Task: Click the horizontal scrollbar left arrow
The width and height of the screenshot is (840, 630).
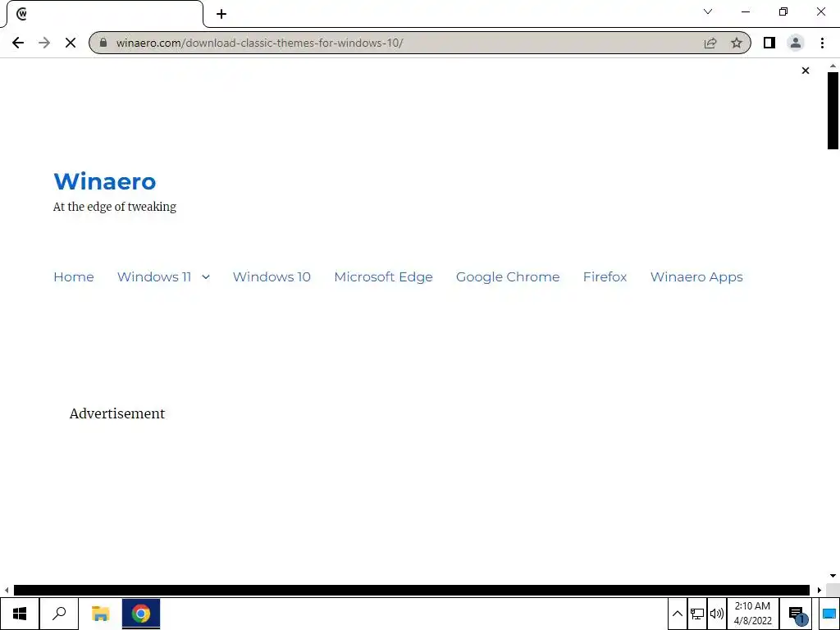Action: [7, 590]
